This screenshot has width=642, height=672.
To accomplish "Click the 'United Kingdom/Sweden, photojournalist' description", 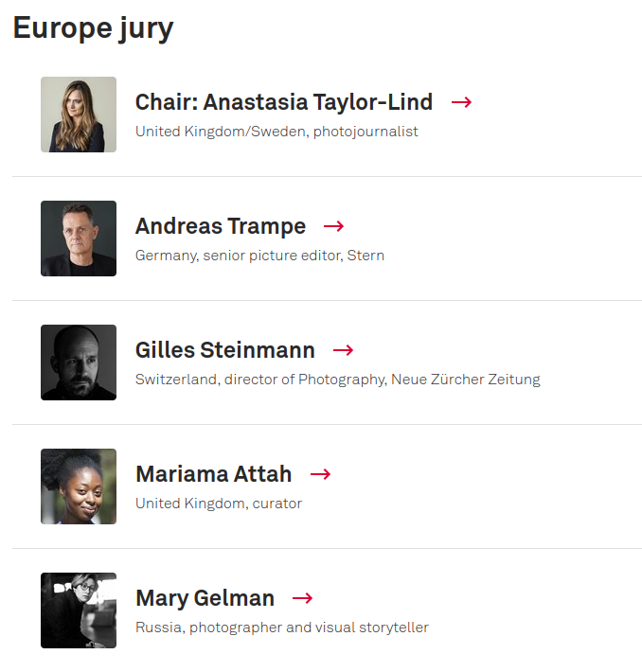I will pos(276,132).
